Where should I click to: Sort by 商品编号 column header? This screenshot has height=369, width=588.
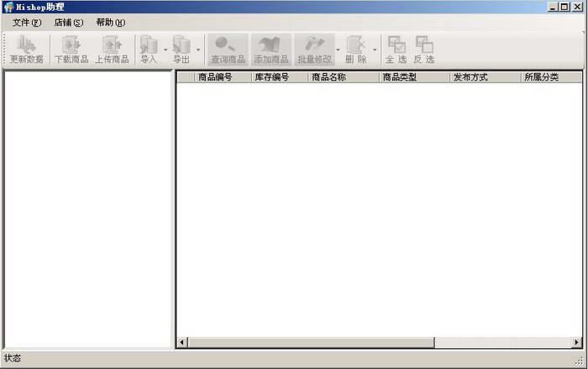point(223,77)
